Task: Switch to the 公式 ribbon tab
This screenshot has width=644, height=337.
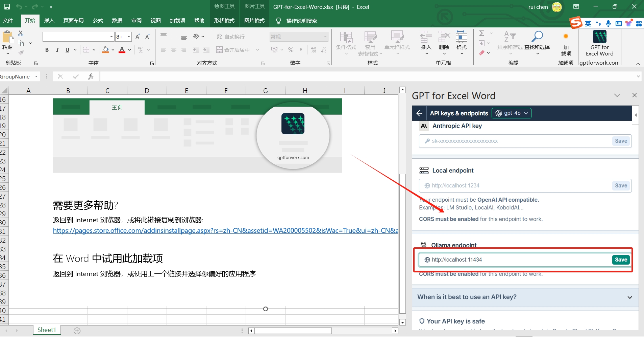Action: [98, 21]
